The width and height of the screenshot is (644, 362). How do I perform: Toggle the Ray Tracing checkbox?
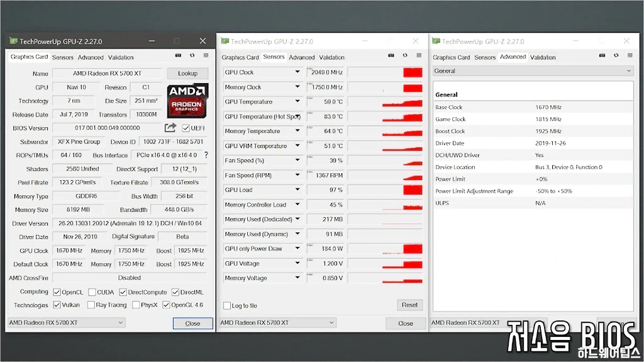91,305
